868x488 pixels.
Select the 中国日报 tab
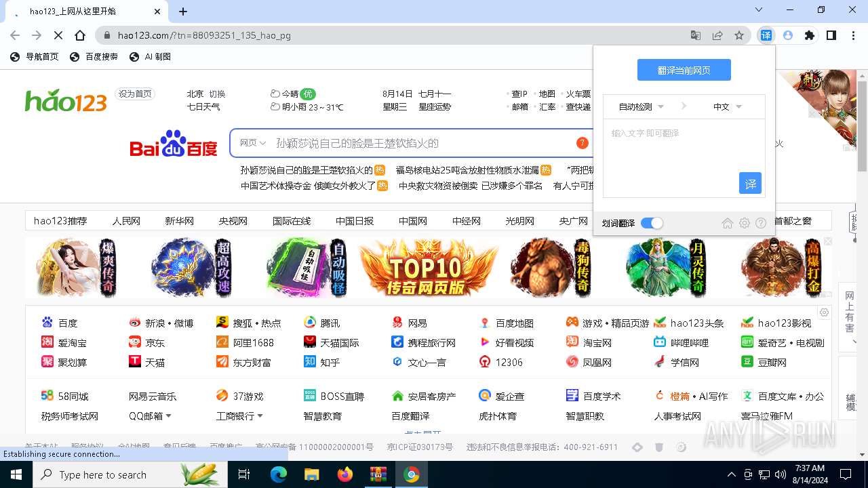[x=355, y=221]
